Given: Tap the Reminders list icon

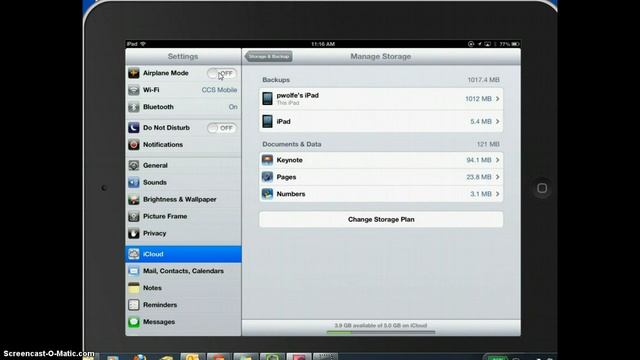Looking at the screenshot, I should pyautogui.click(x=133, y=305).
